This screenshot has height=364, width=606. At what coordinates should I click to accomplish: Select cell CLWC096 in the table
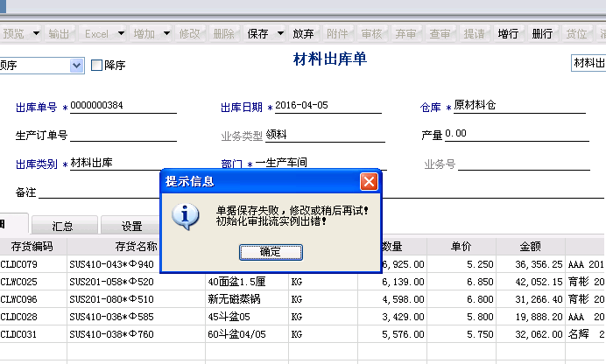click(33, 299)
